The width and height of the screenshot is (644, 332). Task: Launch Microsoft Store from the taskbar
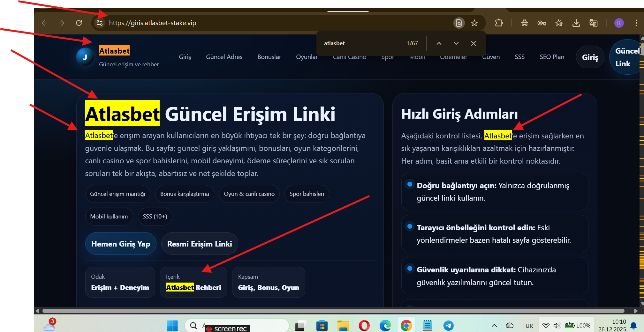[x=322, y=326]
